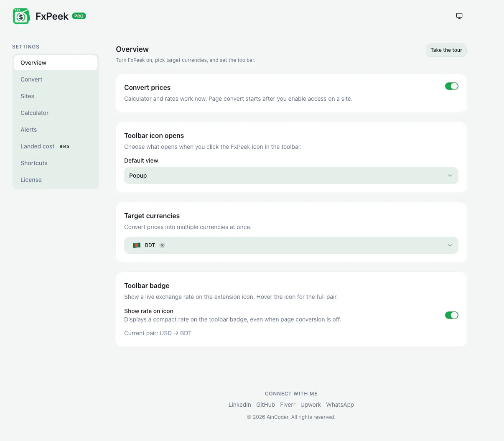This screenshot has width=504, height=441.
Task: View the Shortcuts settings tab
Action: pyautogui.click(x=56, y=163)
